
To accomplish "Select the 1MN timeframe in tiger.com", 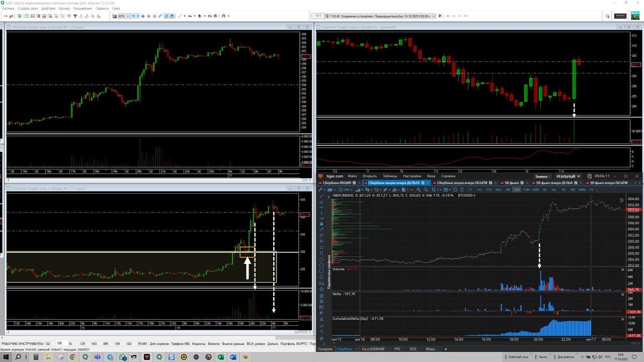I will coord(581,190).
